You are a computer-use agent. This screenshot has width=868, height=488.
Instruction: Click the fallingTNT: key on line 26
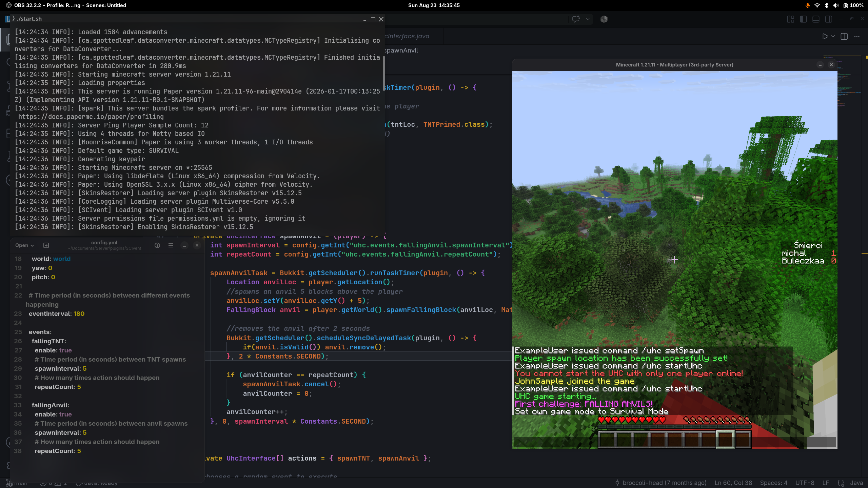pos(49,341)
